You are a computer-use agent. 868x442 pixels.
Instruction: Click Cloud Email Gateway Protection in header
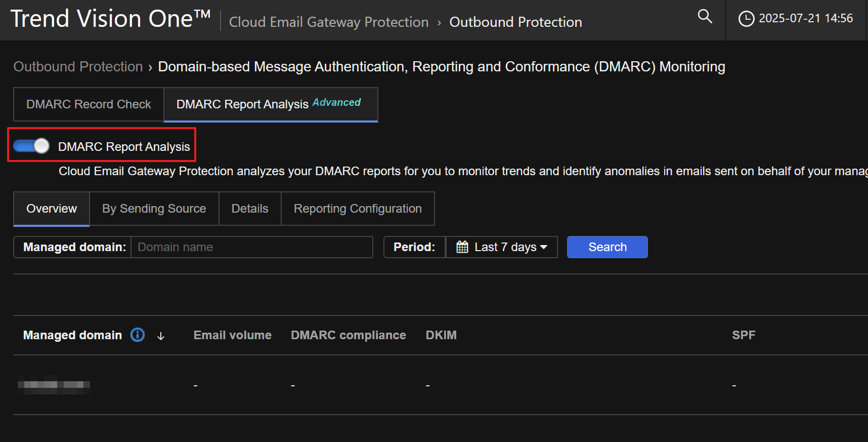pyautogui.click(x=329, y=22)
